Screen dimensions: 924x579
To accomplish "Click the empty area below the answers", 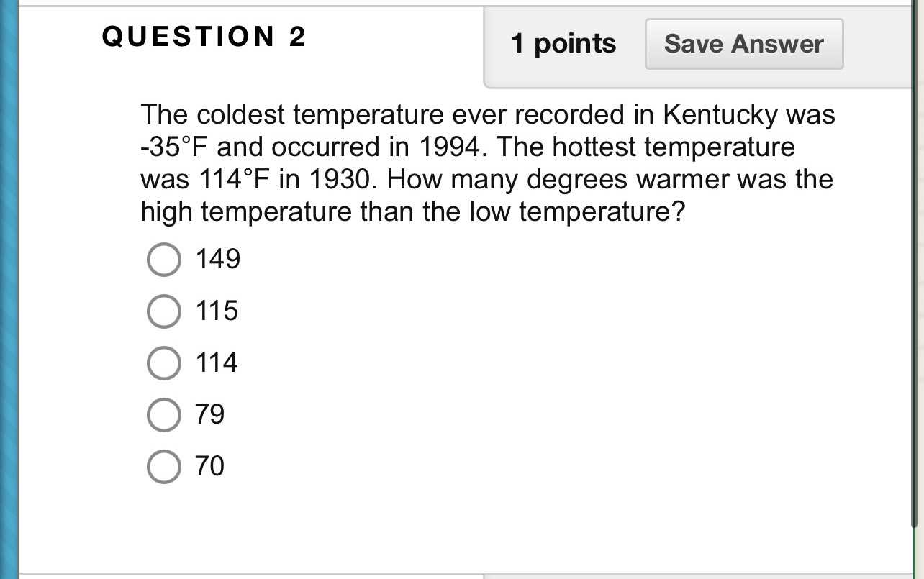I will 461,525.
